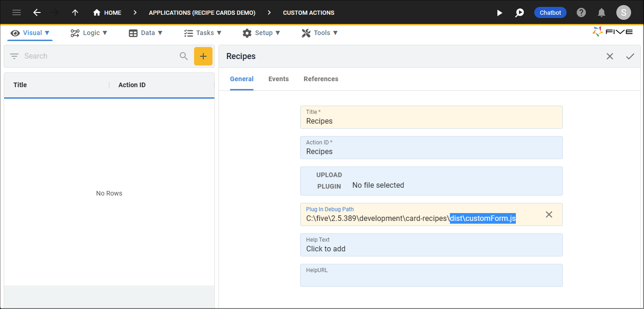The height and width of the screenshot is (309, 644).
Task: Open notifications bell
Action: 602,12
